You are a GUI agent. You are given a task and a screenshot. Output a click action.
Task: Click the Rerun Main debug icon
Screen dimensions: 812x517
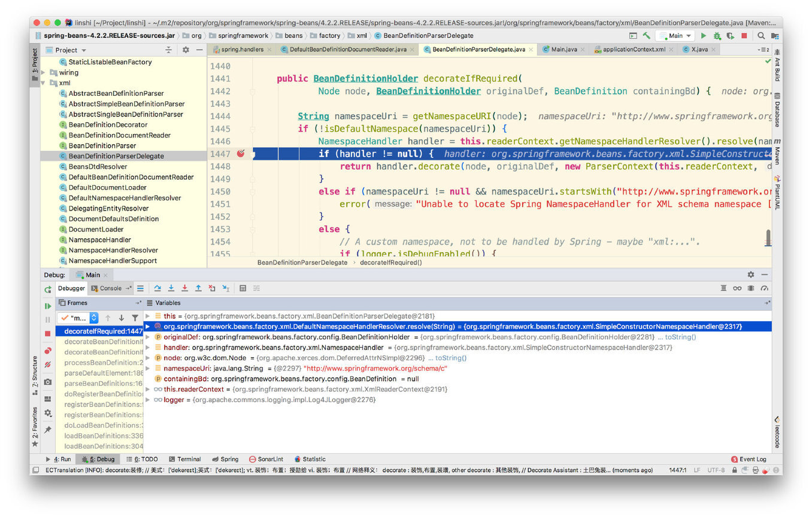click(48, 290)
